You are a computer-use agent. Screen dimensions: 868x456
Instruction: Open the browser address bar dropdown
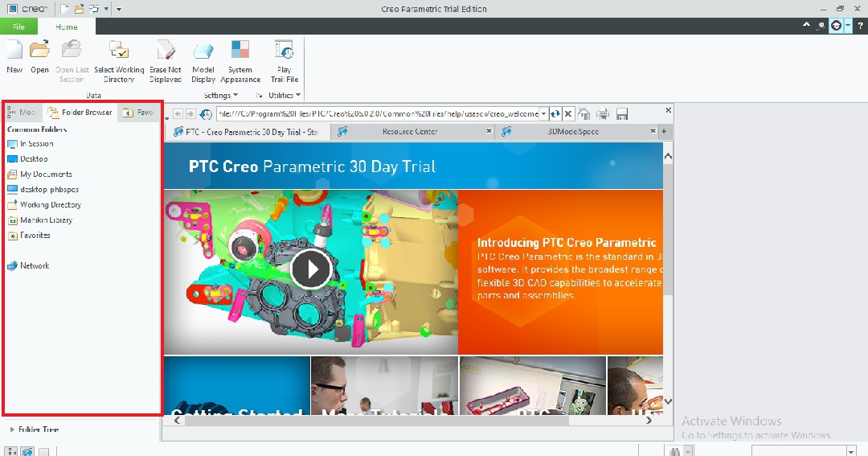pyautogui.click(x=543, y=114)
